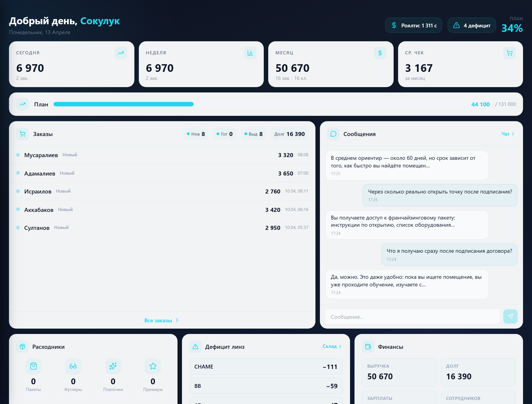The width and height of the screenshot is (532, 404).
Task: Open messages via the chat bubble icon
Action: click(x=333, y=134)
